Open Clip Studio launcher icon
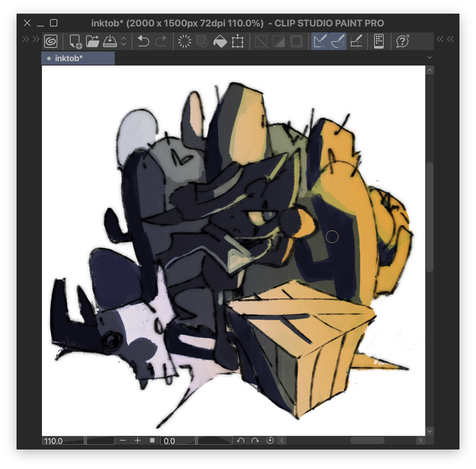The width and height of the screenshot is (476, 469). point(51,41)
